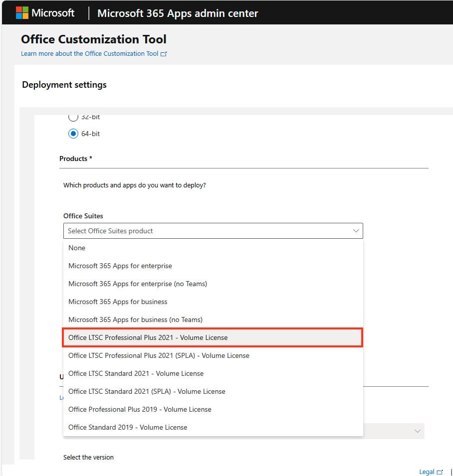Image resolution: width=453 pixels, height=476 pixels.
Task: Collapse the Office Suites dropdown chevron
Action: click(x=356, y=231)
